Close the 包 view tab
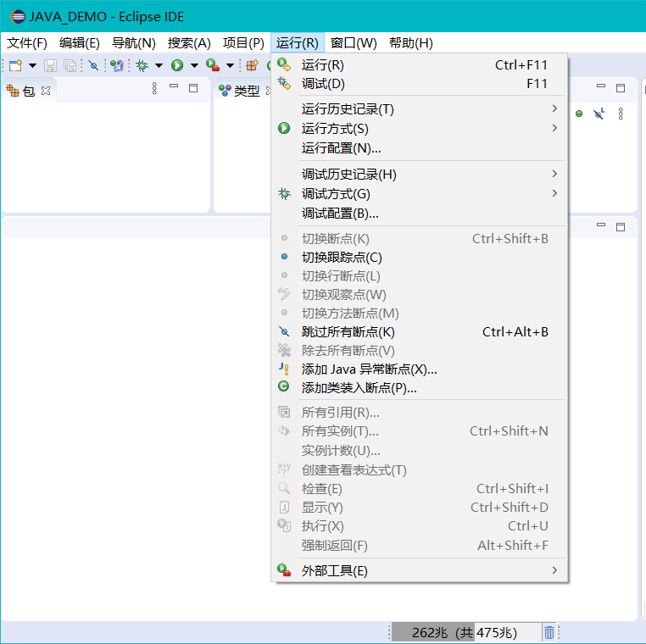The width and height of the screenshot is (646, 644). (46, 91)
